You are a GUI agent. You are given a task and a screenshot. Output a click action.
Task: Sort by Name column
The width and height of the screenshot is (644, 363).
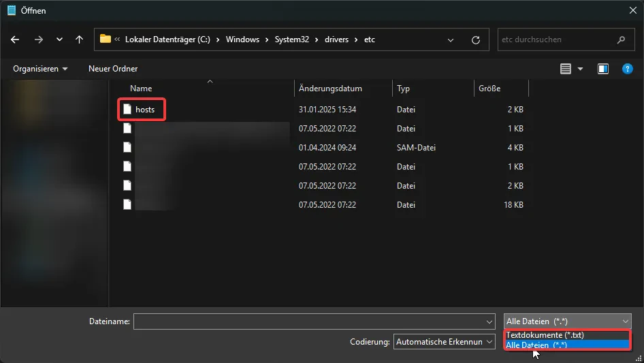[141, 89]
